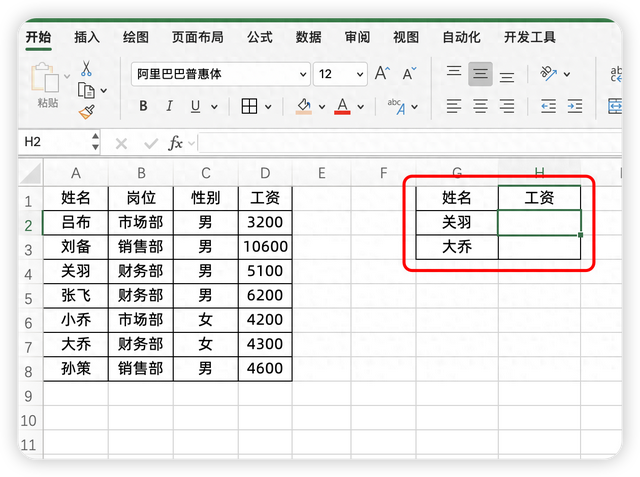Screen dimensions: 640x477
Task: Open the phonetic guide dropdown arrow
Action: tap(415, 107)
